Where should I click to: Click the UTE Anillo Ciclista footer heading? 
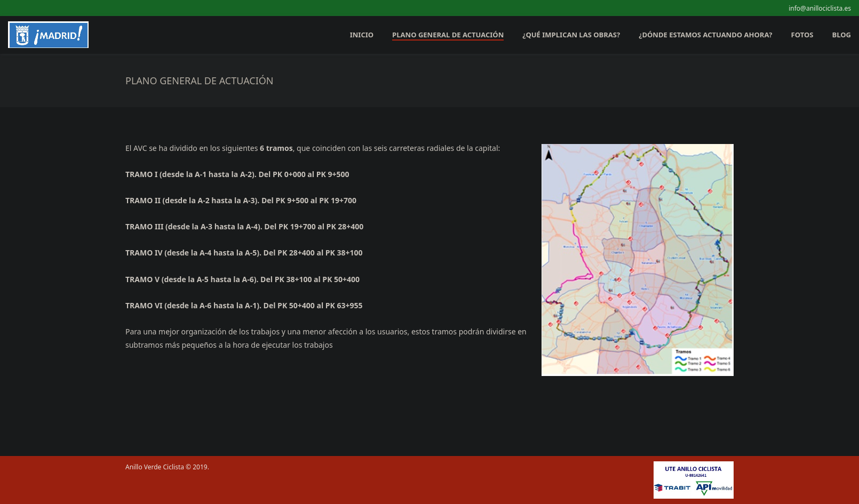pos(693,469)
